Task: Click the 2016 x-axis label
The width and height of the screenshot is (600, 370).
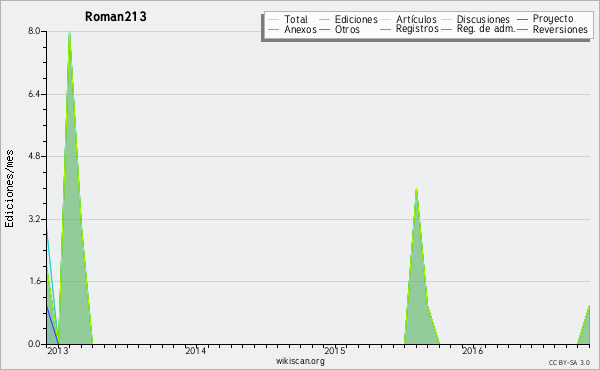Action: pyautogui.click(x=473, y=351)
